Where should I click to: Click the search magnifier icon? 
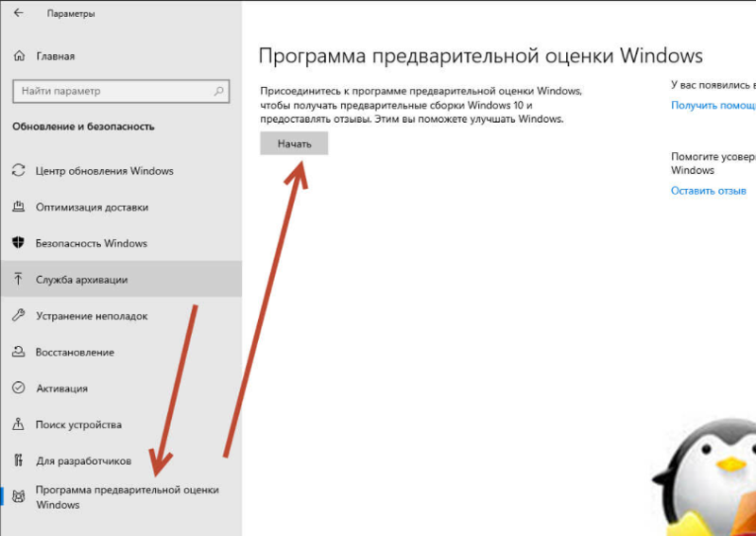click(218, 91)
